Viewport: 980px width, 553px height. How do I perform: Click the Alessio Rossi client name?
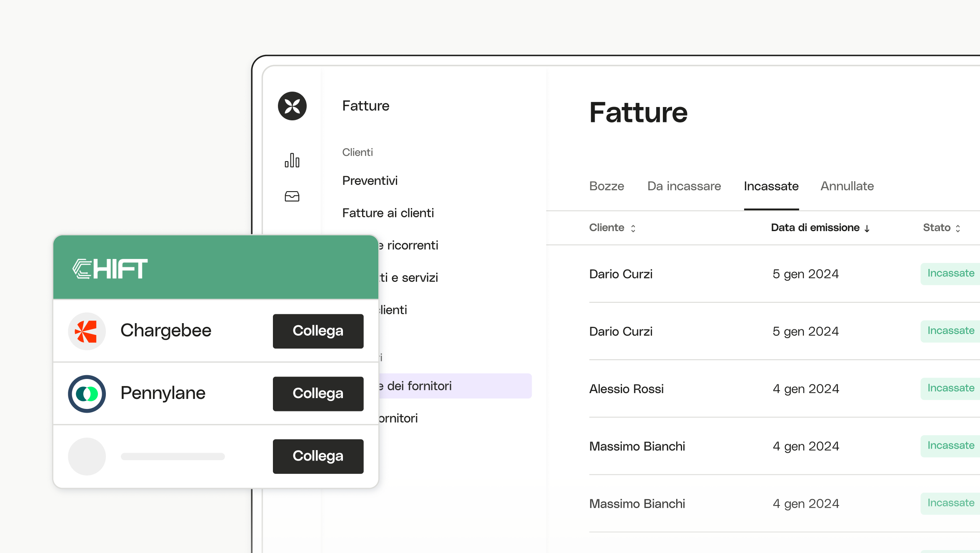[x=626, y=389]
